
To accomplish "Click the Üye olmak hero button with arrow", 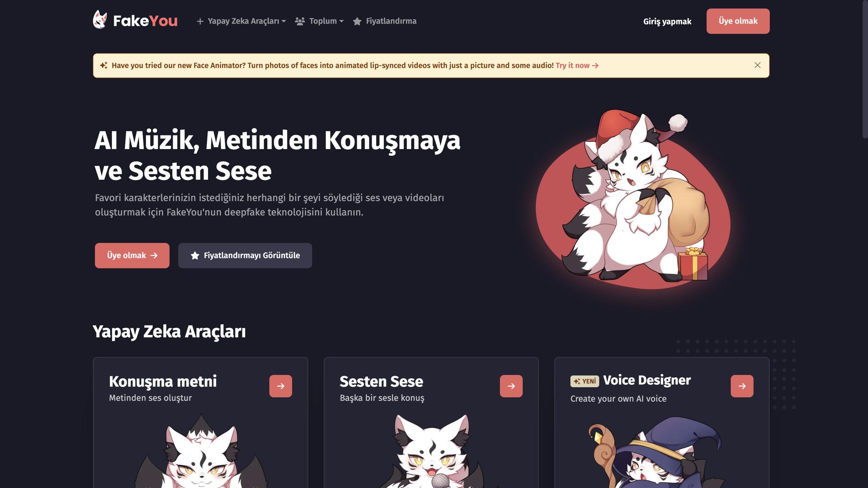I will click(132, 255).
